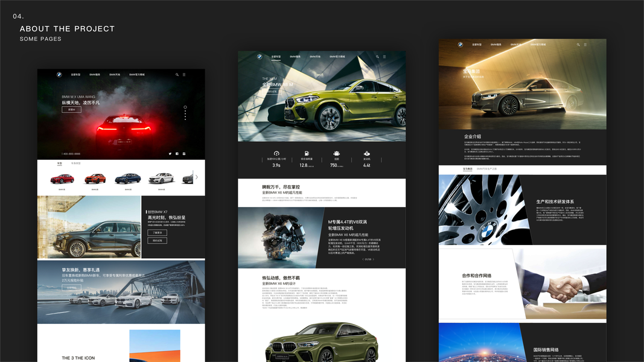Open BMW服务 nav on 宝马集团 page
The width and height of the screenshot is (644, 362).
(x=496, y=45)
